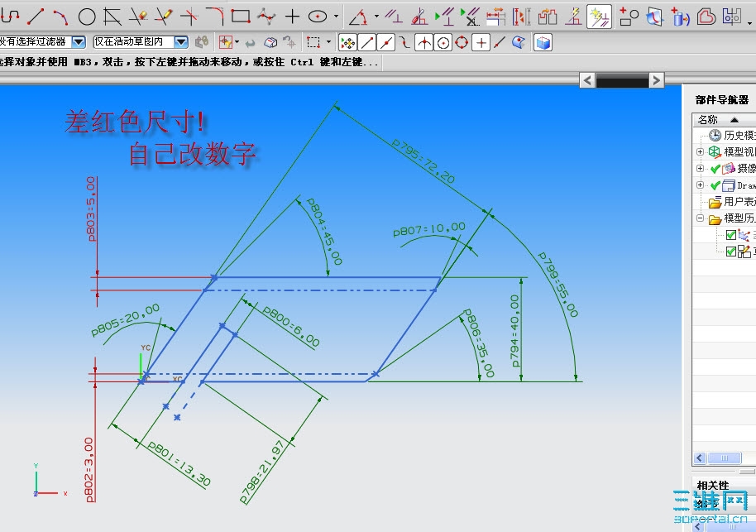Click Inferred Constraints settings icon

click(573, 17)
